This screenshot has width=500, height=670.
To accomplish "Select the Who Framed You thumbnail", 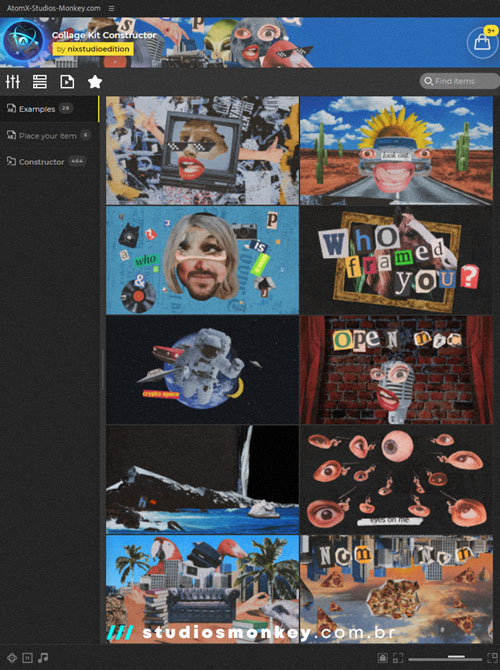I will click(396, 260).
